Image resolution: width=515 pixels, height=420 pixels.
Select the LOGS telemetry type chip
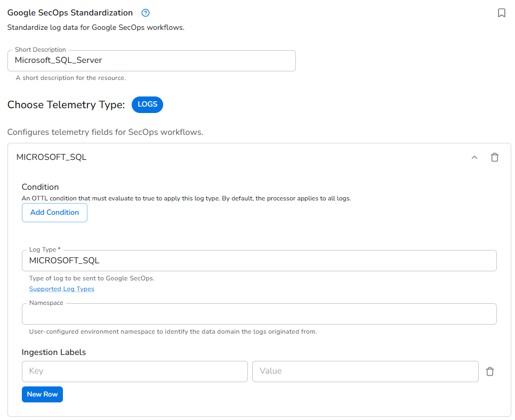coord(147,104)
